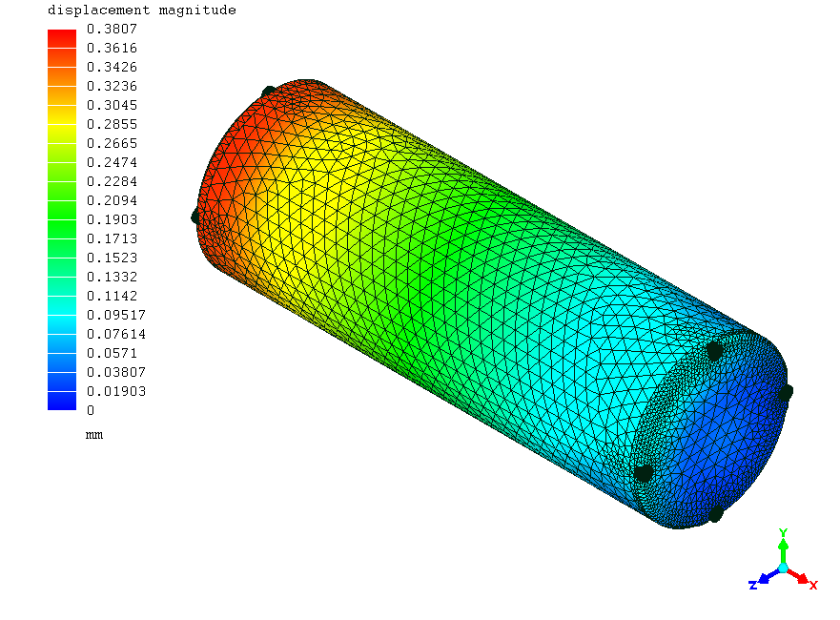Image resolution: width=840 pixels, height=620 pixels.
Task: Click the red X axis arrow icon
Action: [804, 577]
